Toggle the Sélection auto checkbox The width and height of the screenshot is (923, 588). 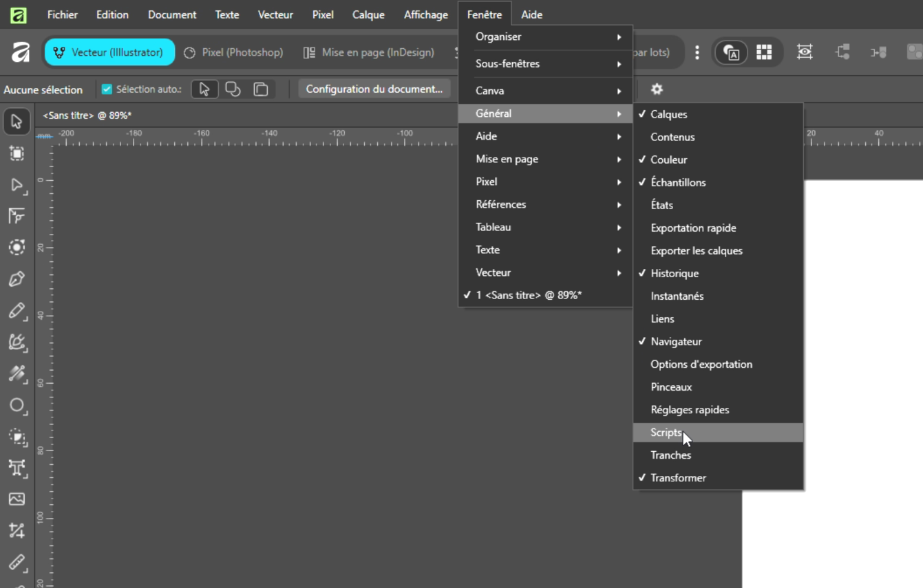[x=107, y=89]
